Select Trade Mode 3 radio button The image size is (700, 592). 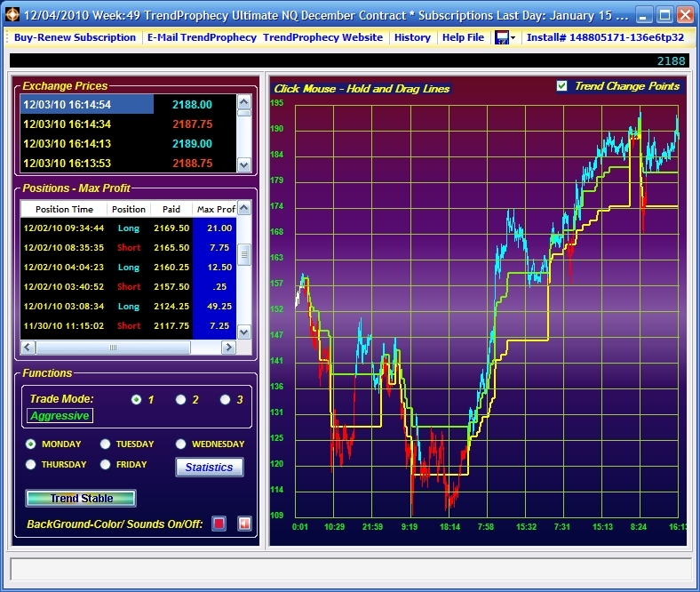pos(225,399)
